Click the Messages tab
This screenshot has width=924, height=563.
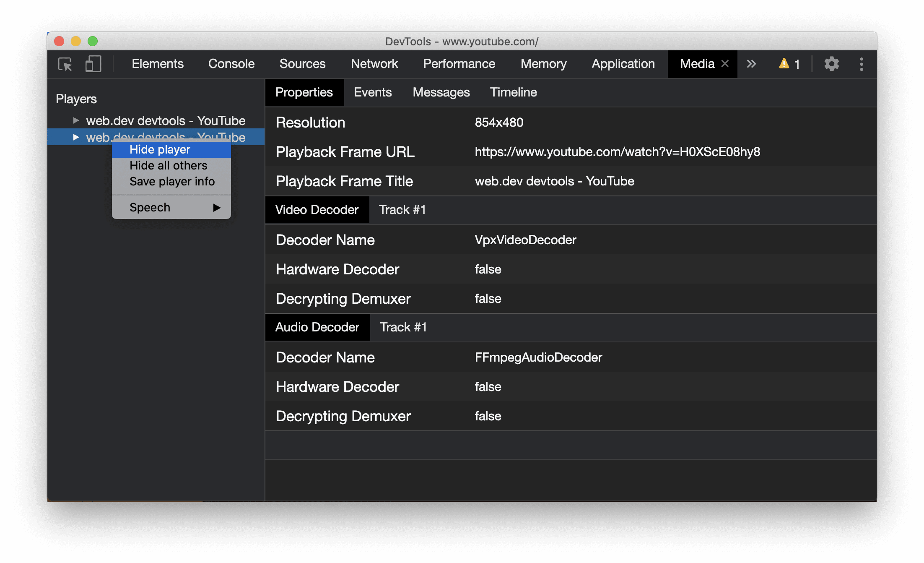tap(441, 92)
